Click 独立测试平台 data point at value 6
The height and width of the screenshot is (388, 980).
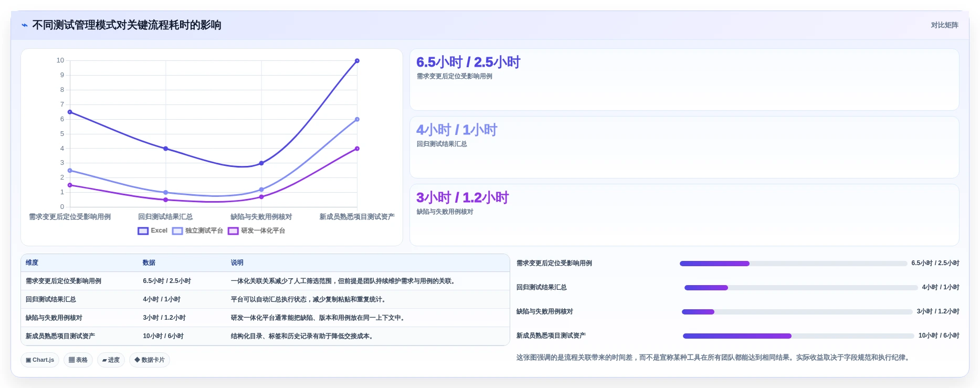click(x=357, y=119)
